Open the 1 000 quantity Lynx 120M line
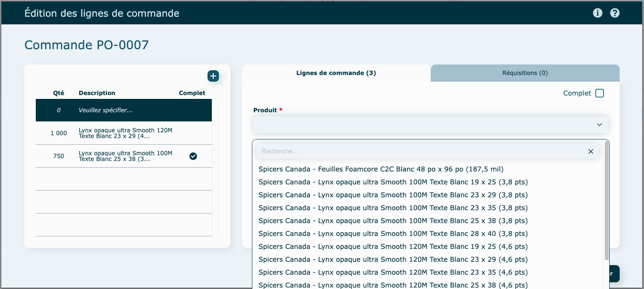This screenshot has width=644, height=289. coord(124,133)
